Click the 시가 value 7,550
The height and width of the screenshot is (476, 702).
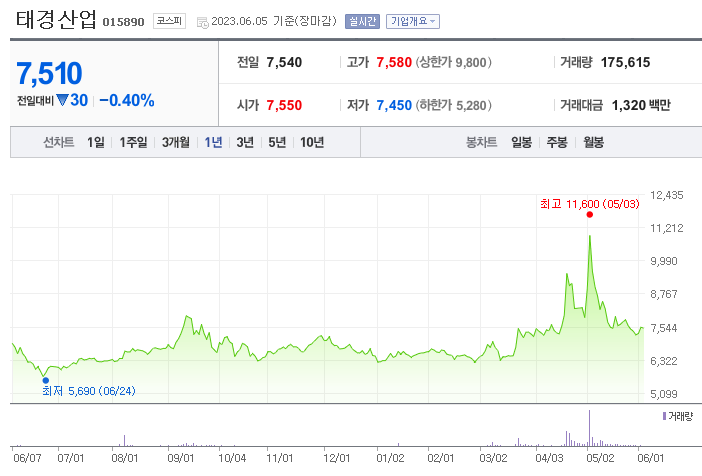coord(284,105)
